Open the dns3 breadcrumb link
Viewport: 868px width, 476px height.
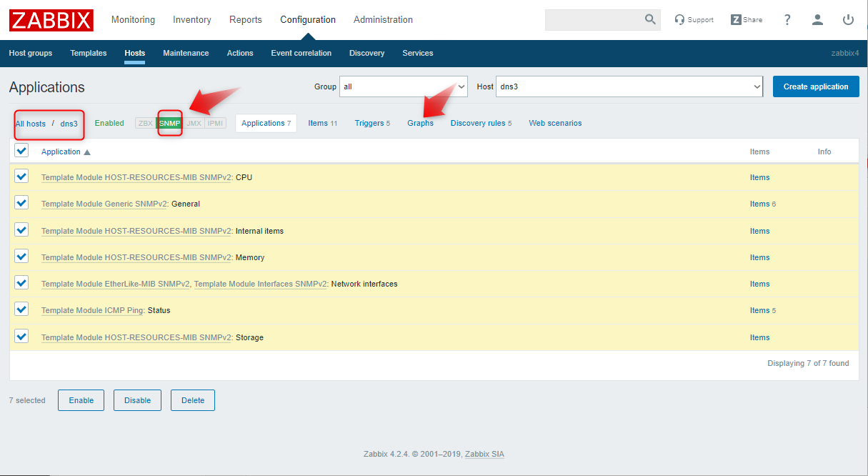tap(69, 124)
